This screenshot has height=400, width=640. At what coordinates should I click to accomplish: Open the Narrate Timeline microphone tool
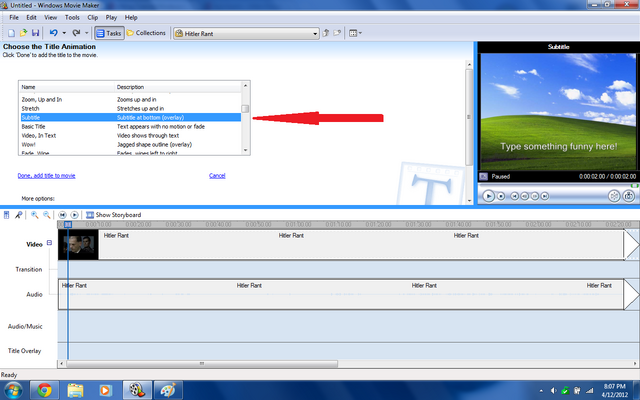point(18,215)
